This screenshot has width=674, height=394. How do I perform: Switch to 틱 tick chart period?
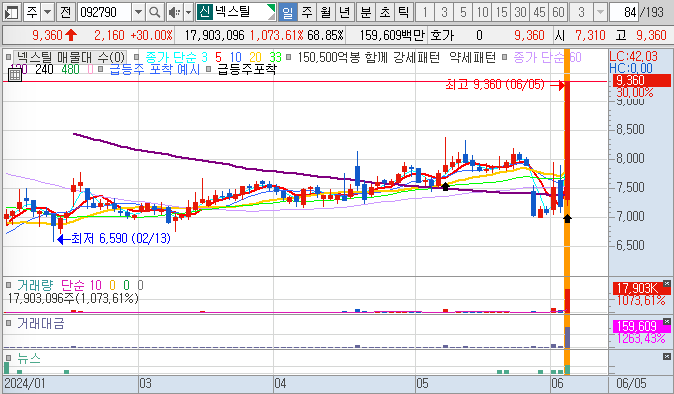pyautogui.click(x=403, y=12)
